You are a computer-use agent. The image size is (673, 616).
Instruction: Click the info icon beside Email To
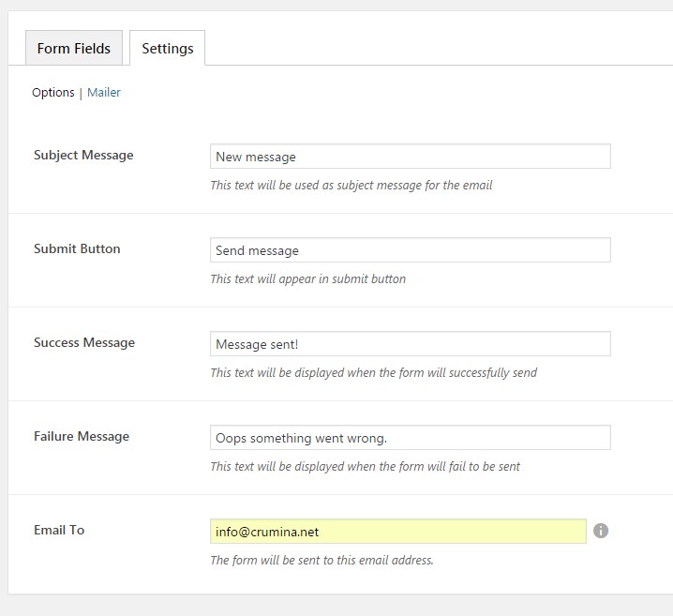click(601, 531)
